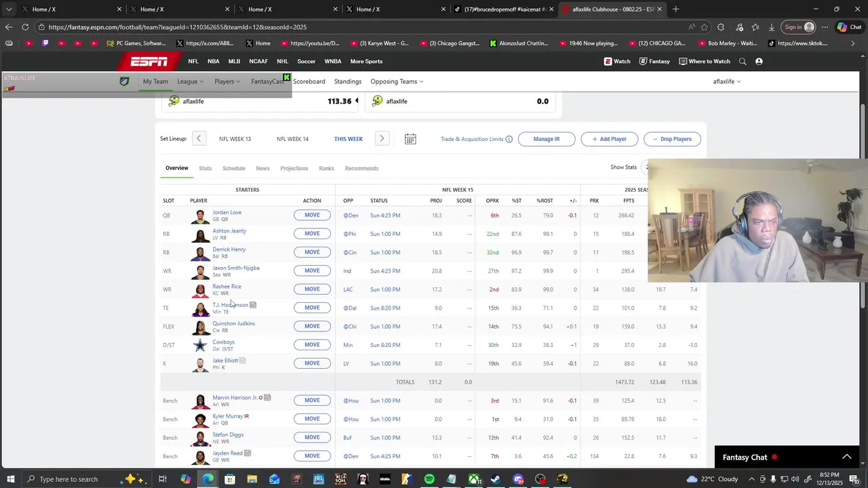Open the Windows Start menu
Image resolution: width=868 pixels, height=488 pixels.
10,479
